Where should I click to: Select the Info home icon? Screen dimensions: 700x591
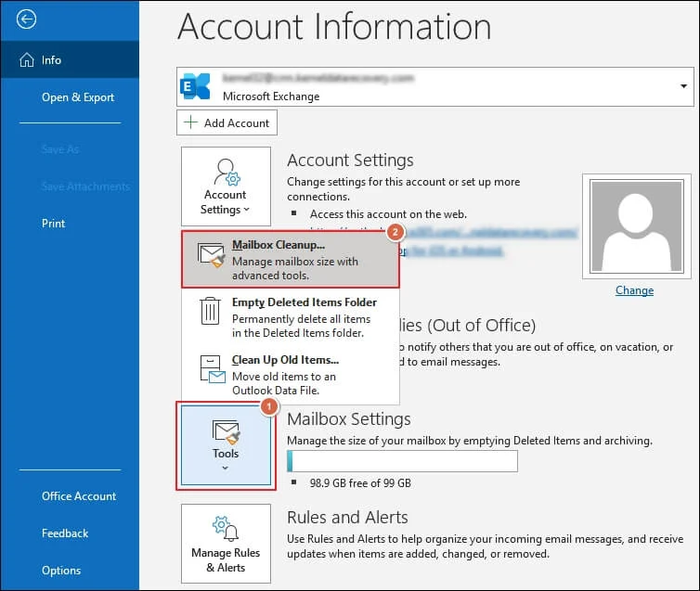(26, 60)
